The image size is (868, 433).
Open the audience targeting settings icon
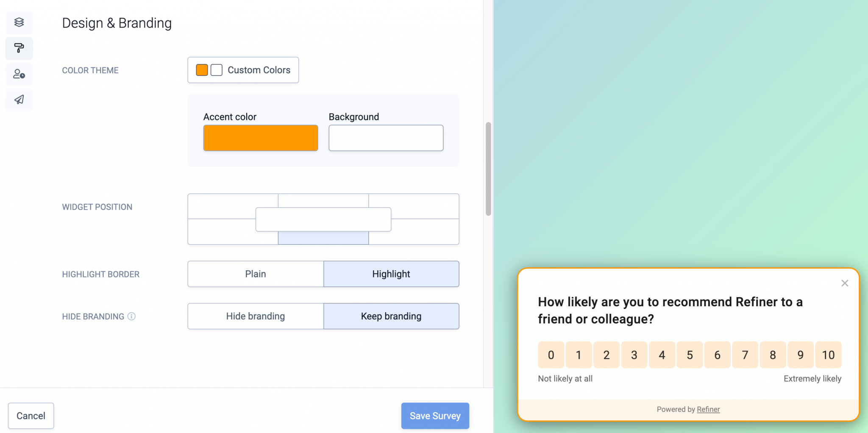coord(19,74)
